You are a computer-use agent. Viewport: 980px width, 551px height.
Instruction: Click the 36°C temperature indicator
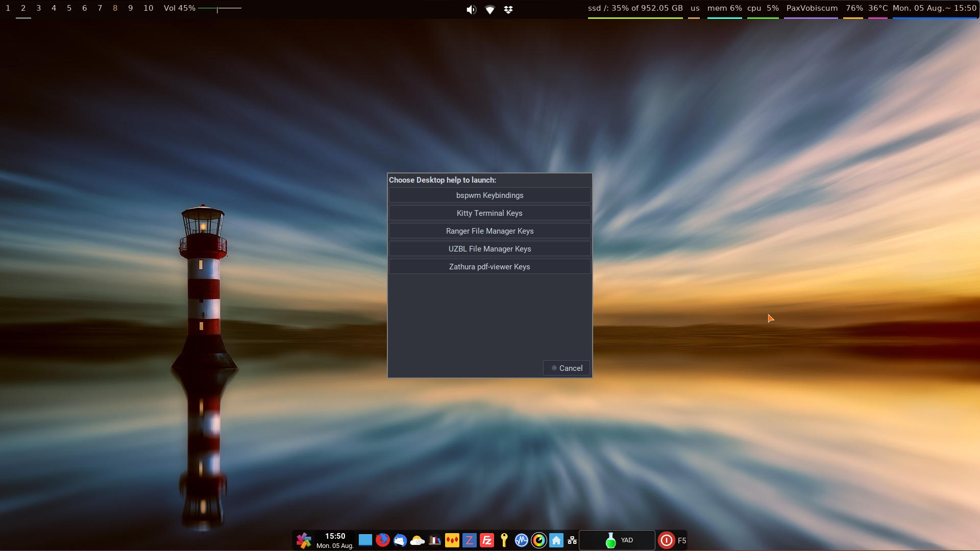click(x=878, y=8)
